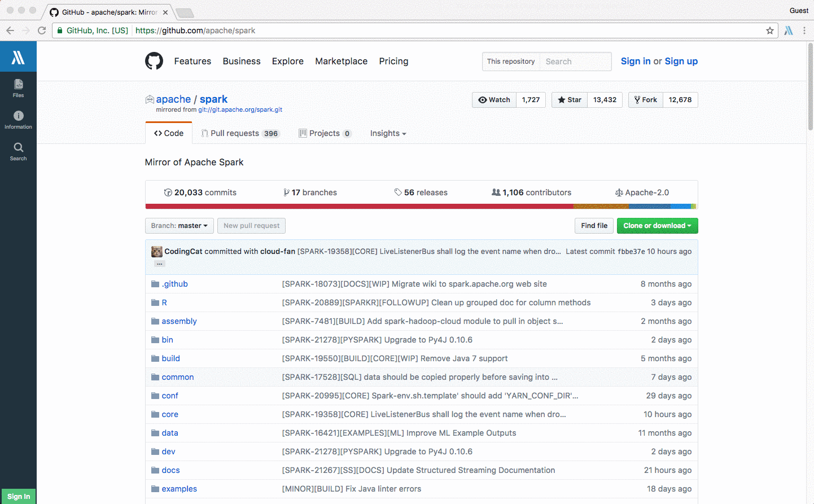
Task: Click the browser extension icon in toolbar
Action: click(789, 30)
